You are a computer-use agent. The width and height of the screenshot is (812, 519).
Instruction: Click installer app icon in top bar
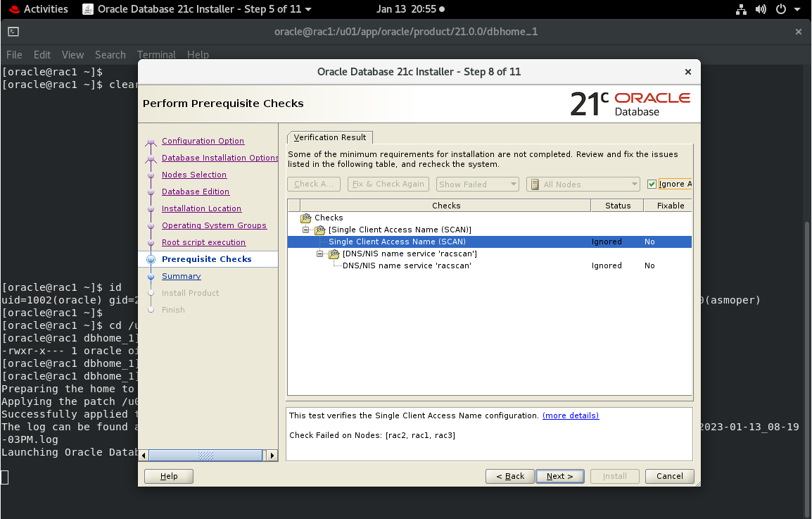(x=88, y=9)
